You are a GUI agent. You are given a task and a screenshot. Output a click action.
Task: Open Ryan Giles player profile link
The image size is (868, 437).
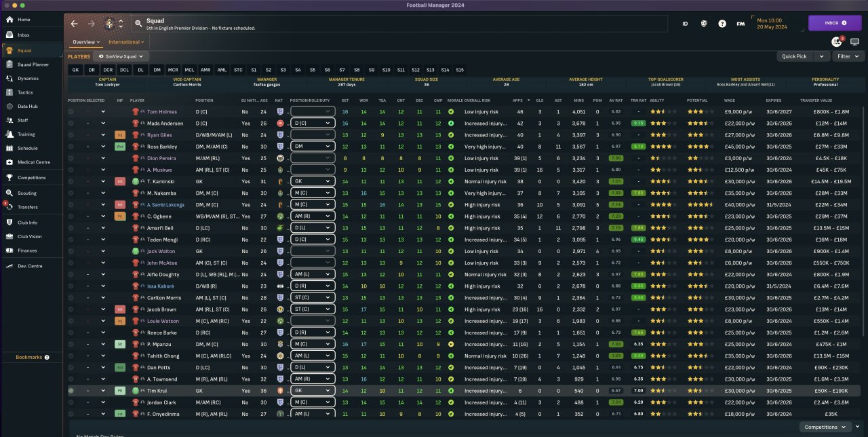[159, 135]
